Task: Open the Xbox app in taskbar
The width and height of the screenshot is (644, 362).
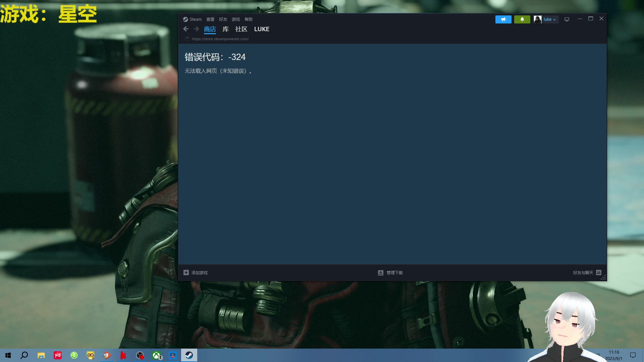Action: click(x=157, y=355)
